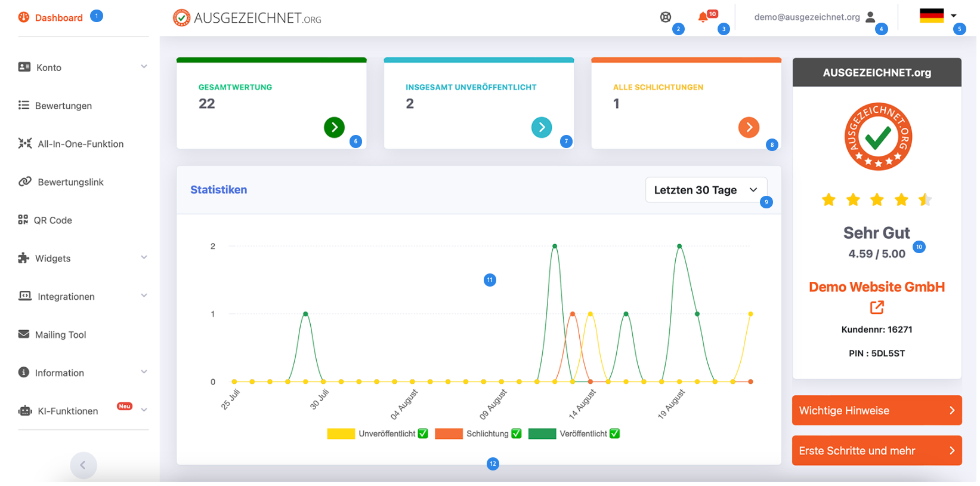
Task: Collapse the sidebar with the left arrow
Action: pos(83,465)
